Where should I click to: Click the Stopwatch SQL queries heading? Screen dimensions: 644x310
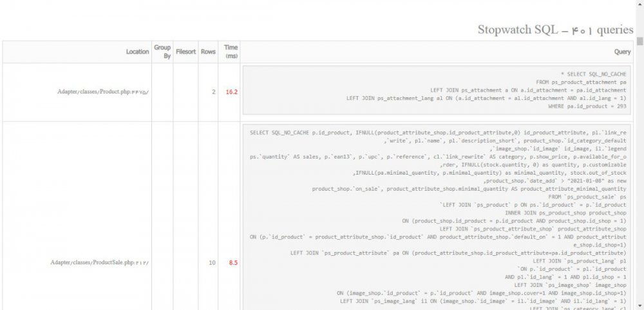pos(555,30)
